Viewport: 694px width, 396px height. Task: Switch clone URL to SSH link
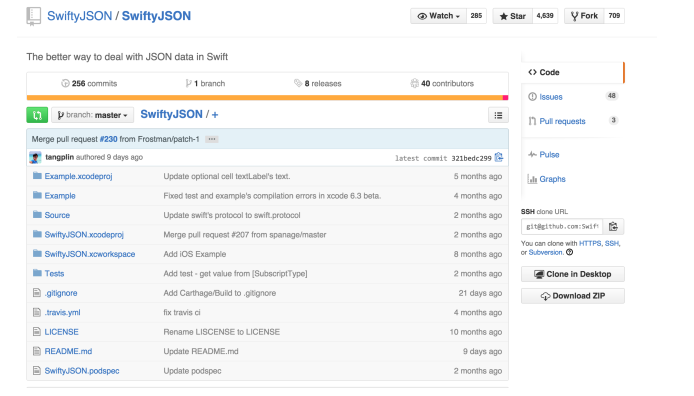click(612, 243)
